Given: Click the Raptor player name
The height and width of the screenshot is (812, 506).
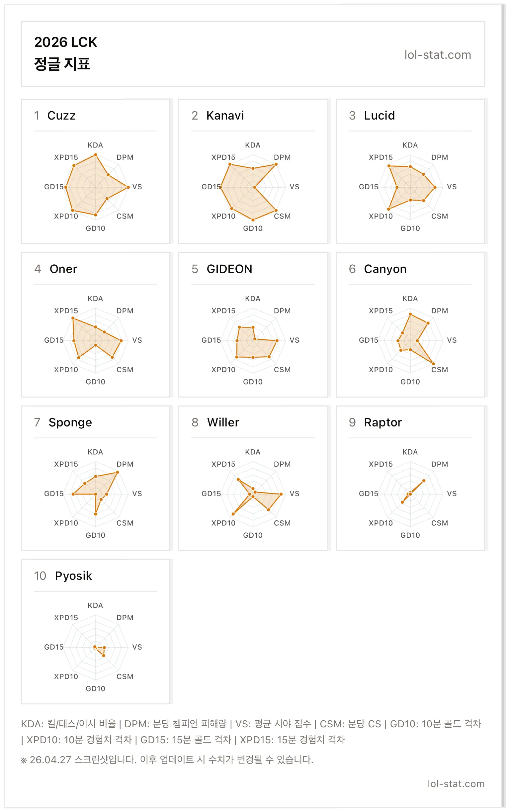Looking at the screenshot, I should coord(383,422).
